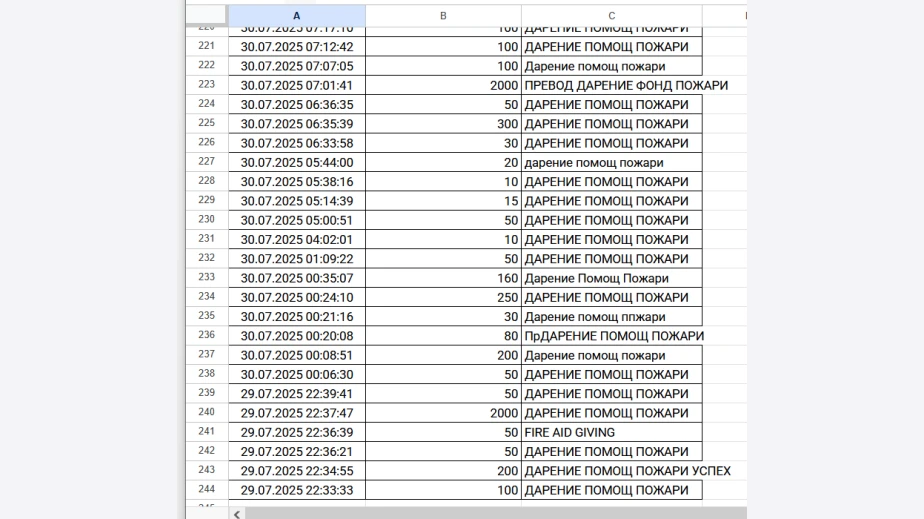Image resolution: width=924 pixels, height=519 pixels.
Task: Click row number 236
Action: (207, 336)
